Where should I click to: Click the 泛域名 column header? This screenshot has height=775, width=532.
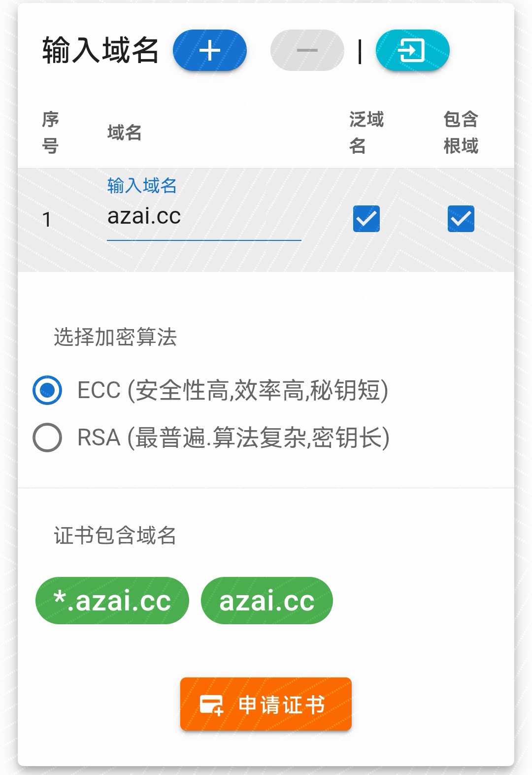pos(366,133)
